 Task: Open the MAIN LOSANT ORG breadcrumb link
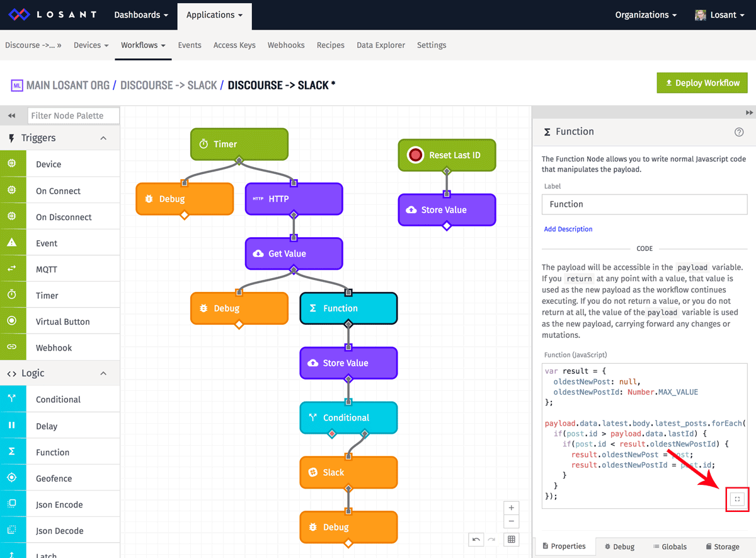pyautogui.click(x=68, y=85)
